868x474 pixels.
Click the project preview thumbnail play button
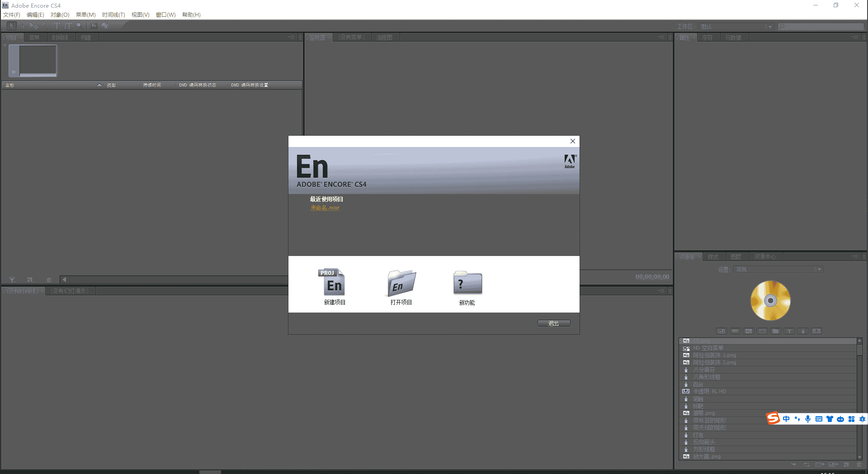14,71
